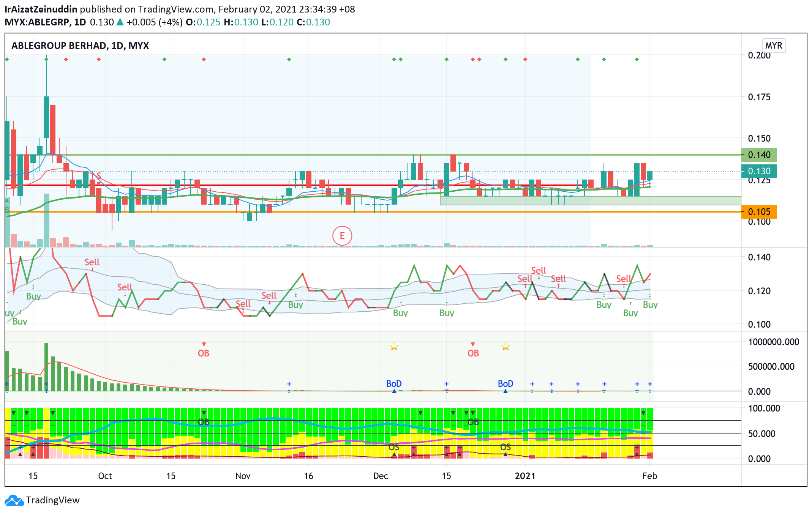Click the red OB down-triangle in volume pane
The image size is (812, 514).
click(x=204, y=344)
